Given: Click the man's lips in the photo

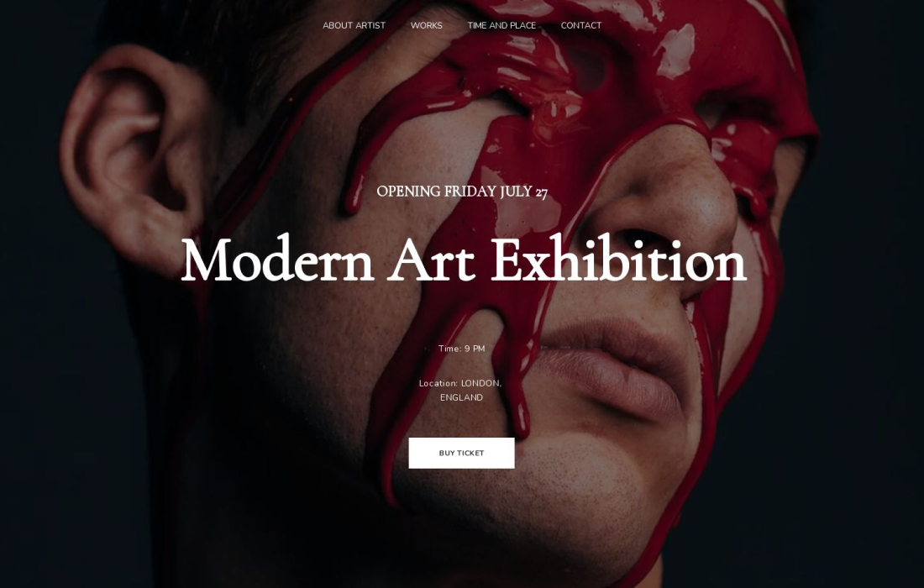Looking at the screenshot, I should point(613,368).
